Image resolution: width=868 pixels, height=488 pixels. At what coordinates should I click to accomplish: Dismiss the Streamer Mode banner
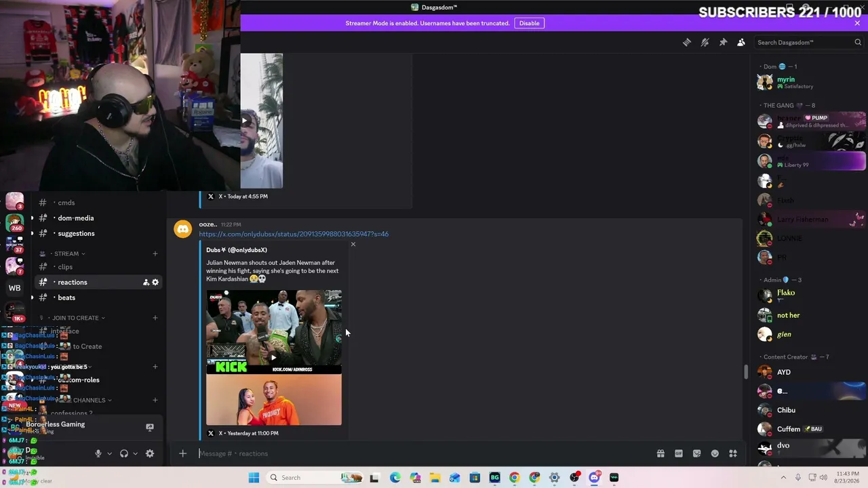[857, 23]
